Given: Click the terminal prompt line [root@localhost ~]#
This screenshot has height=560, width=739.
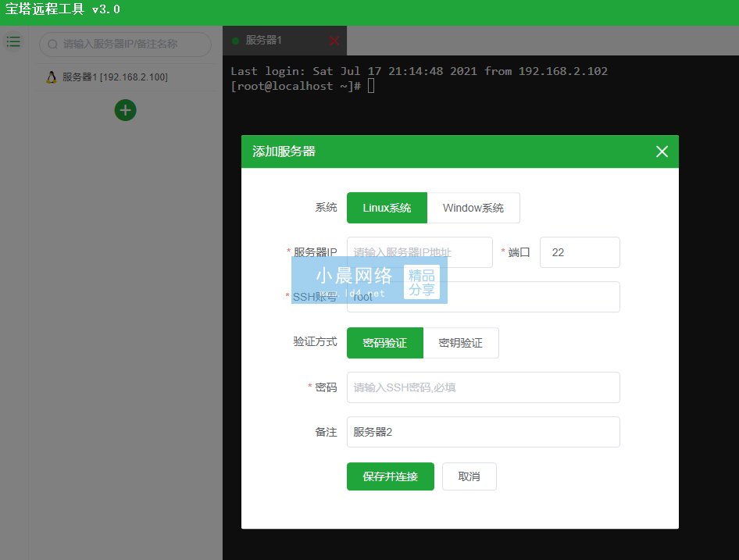Looking at the screenshot, I should 296,86.
